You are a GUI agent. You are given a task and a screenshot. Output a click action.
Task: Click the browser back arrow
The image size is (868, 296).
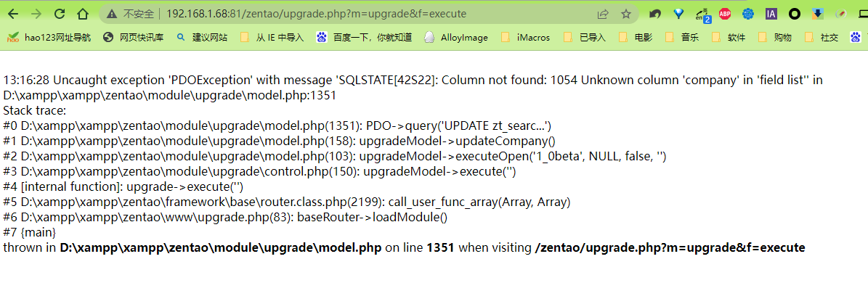pyautogui.click(x=13, y=14)
